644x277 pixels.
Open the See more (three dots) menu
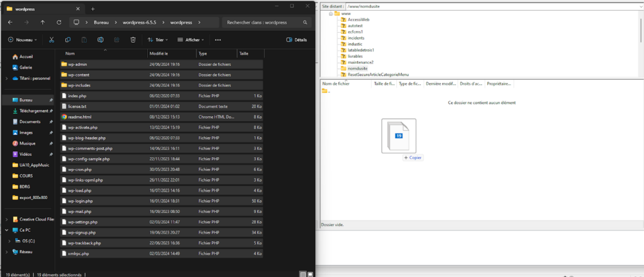point(218,40)
